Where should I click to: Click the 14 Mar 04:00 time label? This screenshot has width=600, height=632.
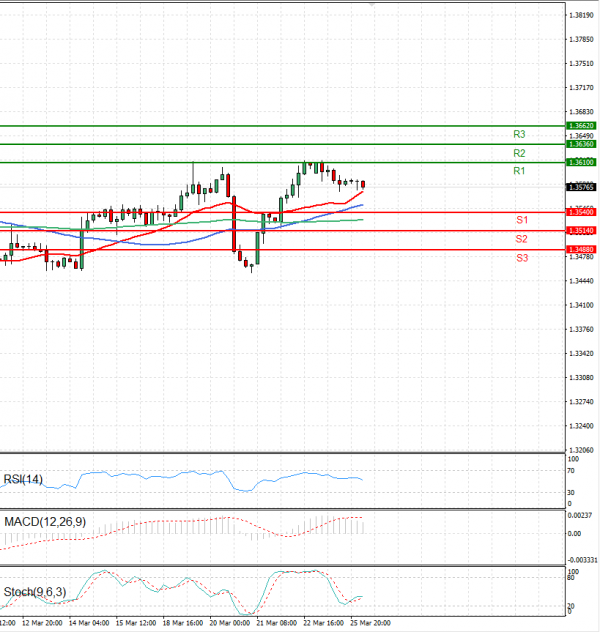click(x=89, y=623)
